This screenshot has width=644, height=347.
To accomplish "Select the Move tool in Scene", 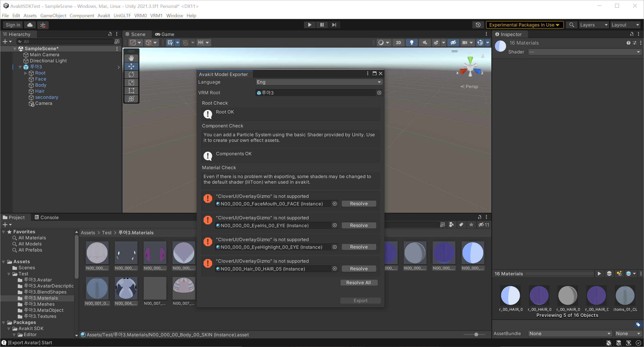I will (131, 66).
